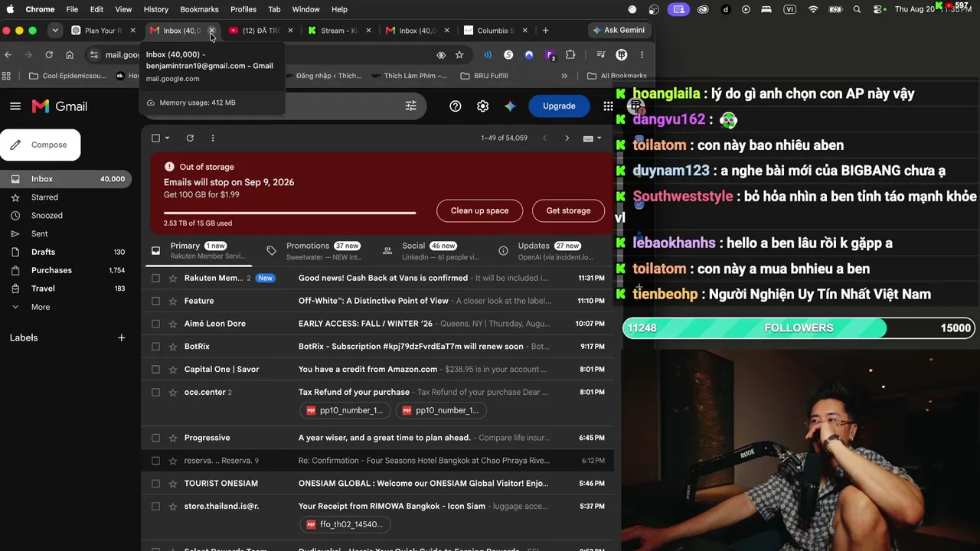The width and height of the screenshot is (980, 551).
Task: Switch to Primary inbox tab
Action: 198,250
